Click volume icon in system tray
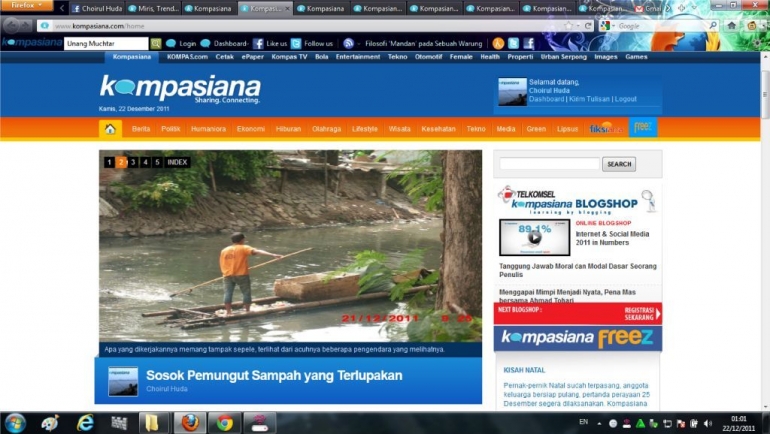Image resolution: width=770 pixels, height=434 pixels. click(707, 423)
